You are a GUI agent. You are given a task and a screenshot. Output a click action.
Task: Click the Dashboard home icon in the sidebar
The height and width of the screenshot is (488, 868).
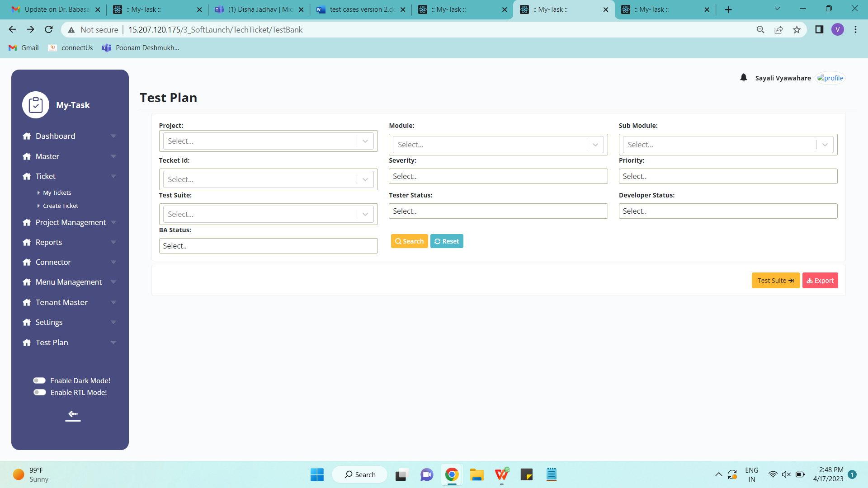(x=27, y=136)
